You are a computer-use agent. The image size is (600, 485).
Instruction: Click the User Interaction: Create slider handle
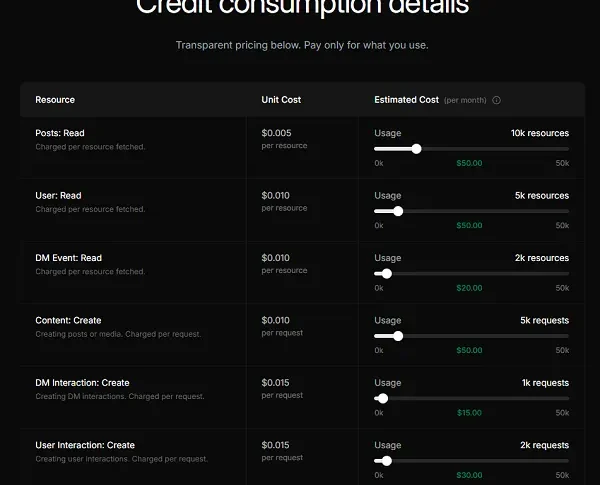(387, 461)
